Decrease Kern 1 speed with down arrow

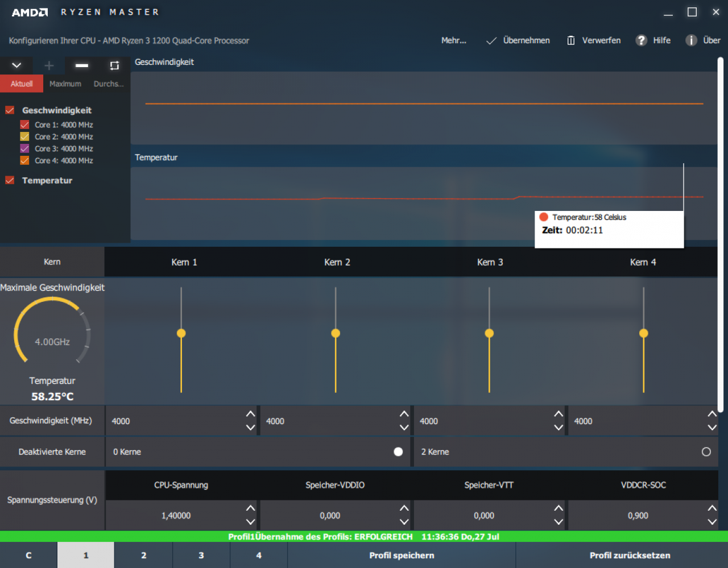click(x=250, y=428)
